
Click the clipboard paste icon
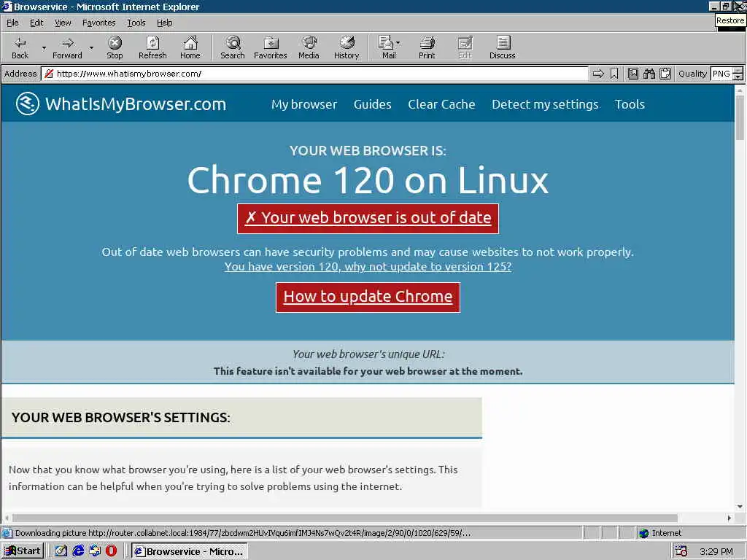coord(665,74)
